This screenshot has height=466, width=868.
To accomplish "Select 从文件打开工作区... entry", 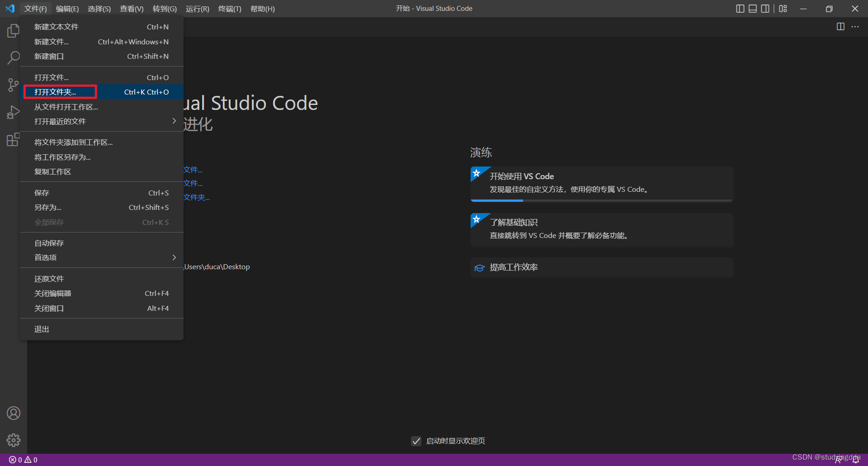I will 102,107.
